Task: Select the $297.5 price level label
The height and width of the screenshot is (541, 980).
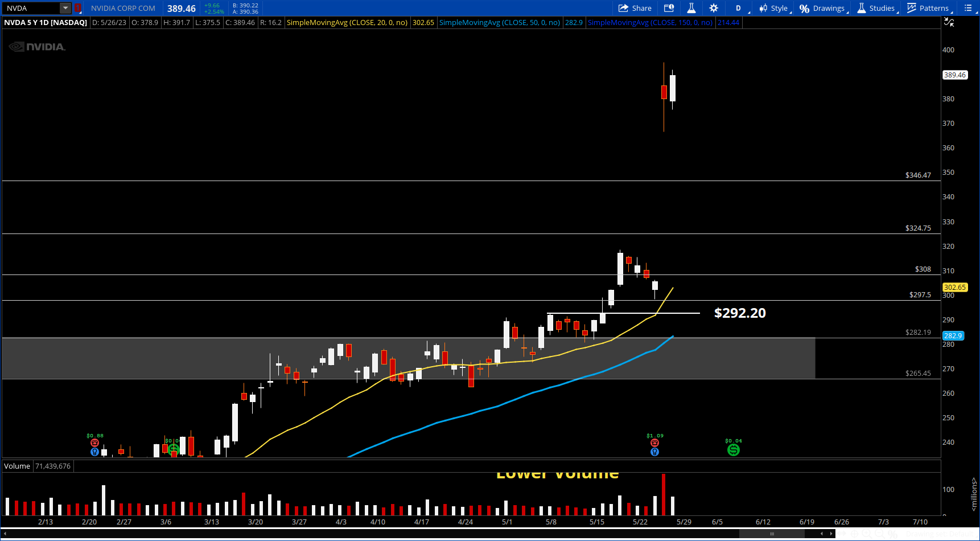Action: click(x=920, y=295)
